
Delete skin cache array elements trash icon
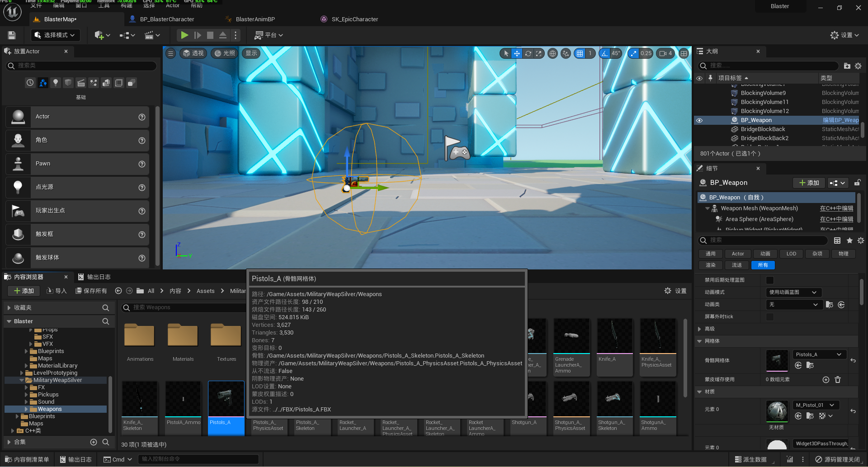838,380
